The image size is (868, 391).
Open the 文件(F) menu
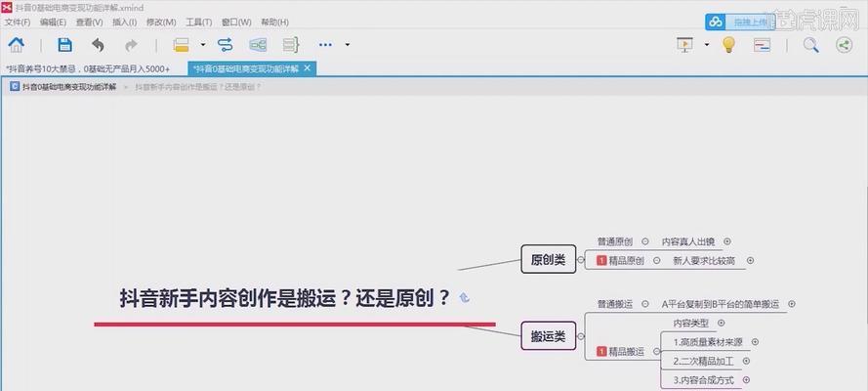(18, 22)
